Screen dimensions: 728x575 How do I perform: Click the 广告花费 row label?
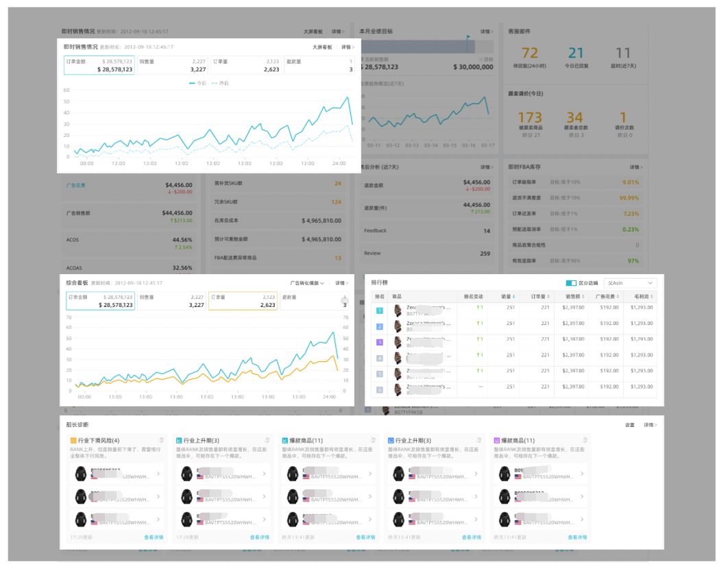click(75, 186)
